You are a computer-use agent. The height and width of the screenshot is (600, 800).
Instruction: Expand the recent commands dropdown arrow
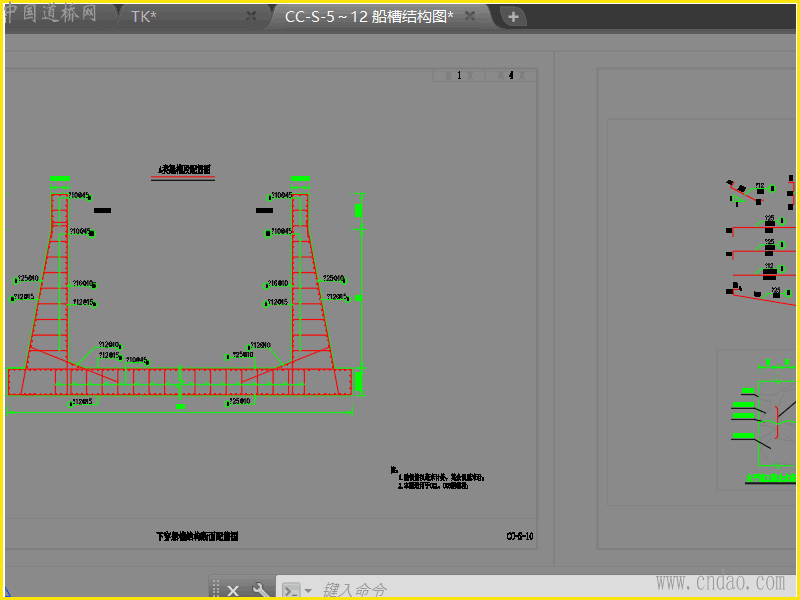click(308, 591)
